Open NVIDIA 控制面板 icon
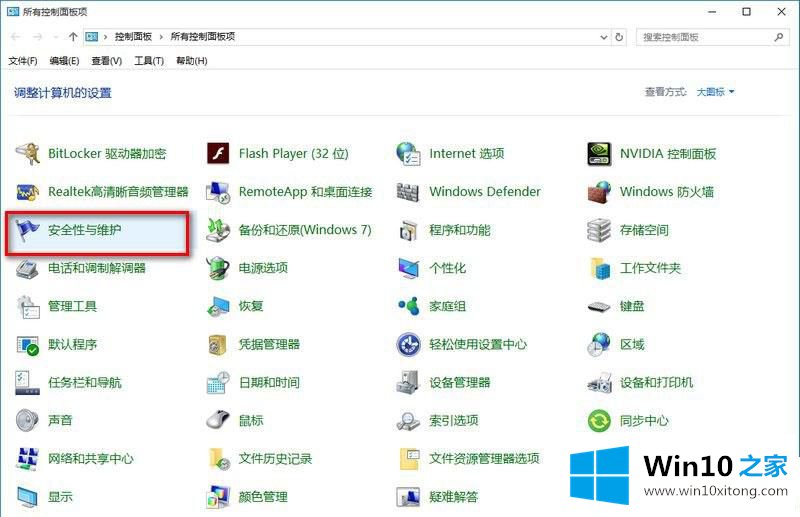 click(x=599, y=154)
